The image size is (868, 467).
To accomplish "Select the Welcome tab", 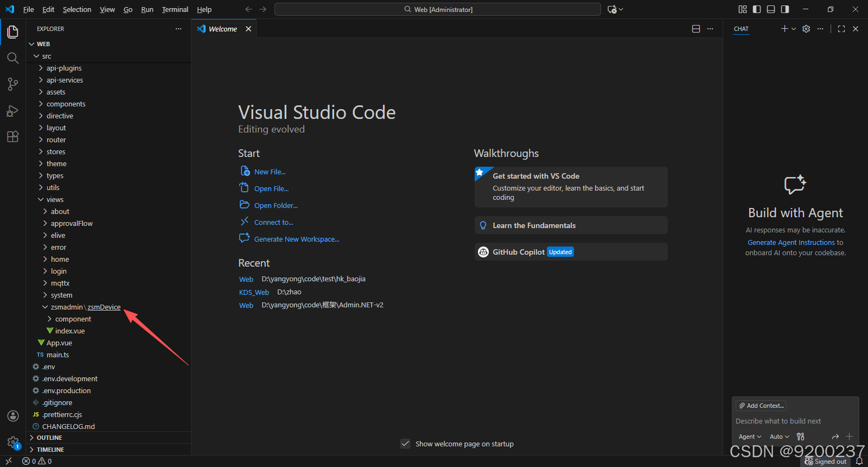I will pyautogui.click(x=223, y=29).
